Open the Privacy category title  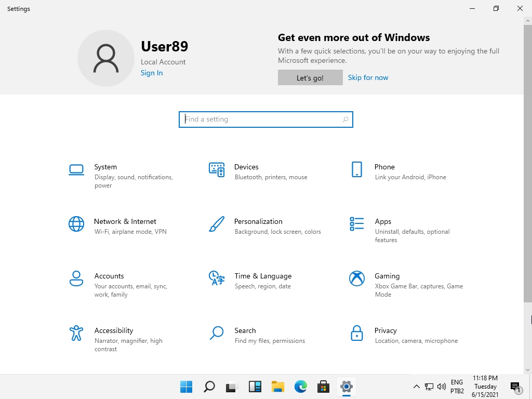pyautogui.click(x=385, y=330)
